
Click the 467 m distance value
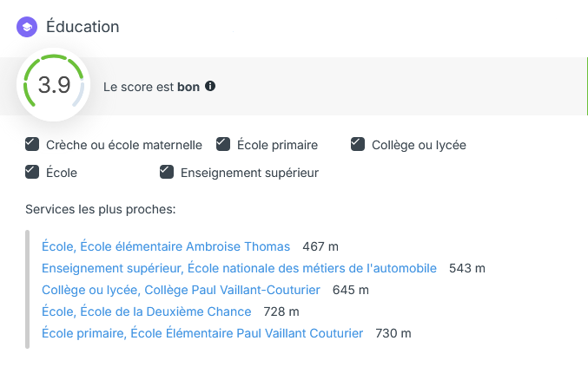click(x=320, y=247)
